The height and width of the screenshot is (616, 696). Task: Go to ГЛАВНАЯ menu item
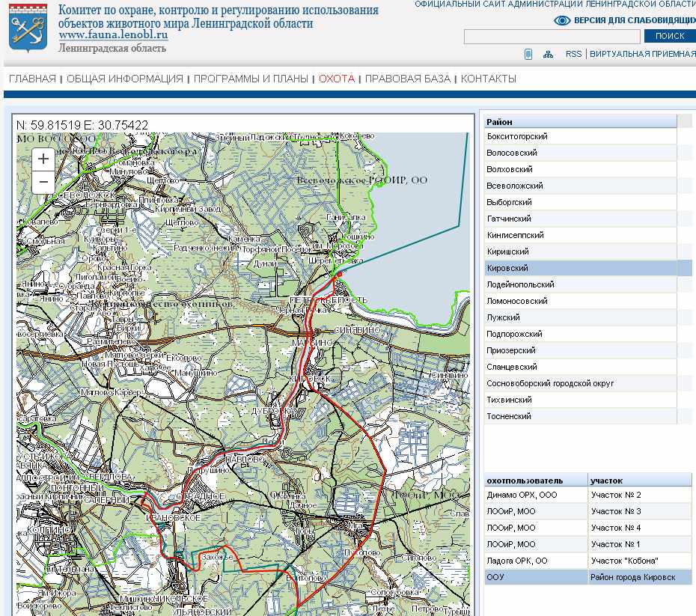[x=32, y=79]
